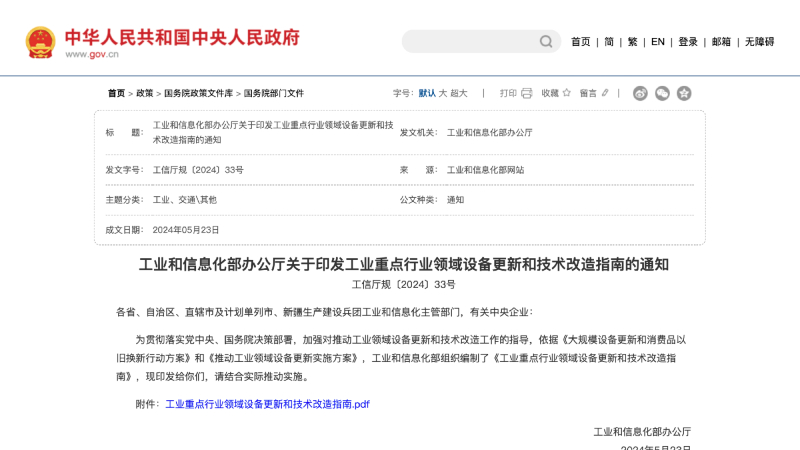
Task: Click the pencil icon beside 留言
Action: (605, 93)
